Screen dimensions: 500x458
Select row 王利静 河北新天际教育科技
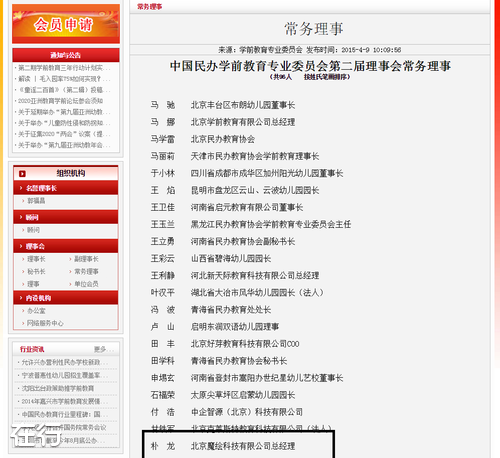point(235,276)
